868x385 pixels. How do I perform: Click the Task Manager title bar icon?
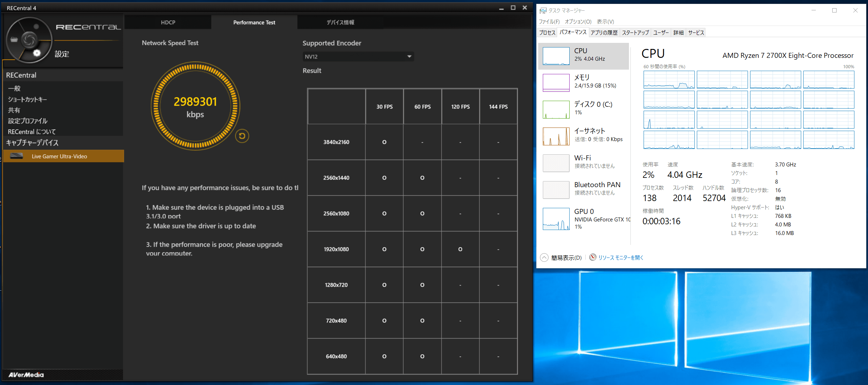[x=543, y=10]
